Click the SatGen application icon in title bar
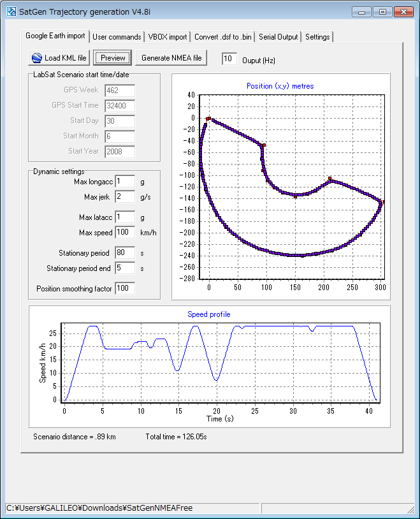 click(11, 11)
